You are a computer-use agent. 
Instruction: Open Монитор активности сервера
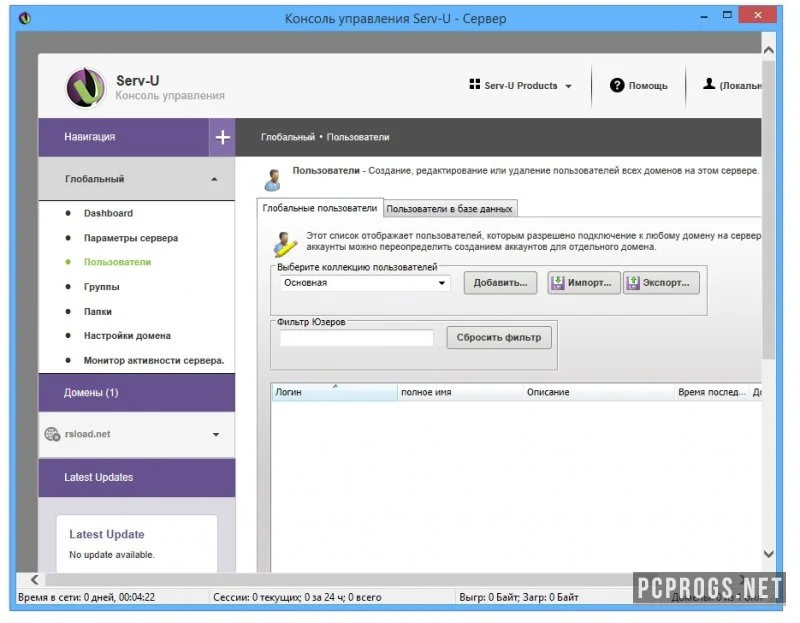154,360
